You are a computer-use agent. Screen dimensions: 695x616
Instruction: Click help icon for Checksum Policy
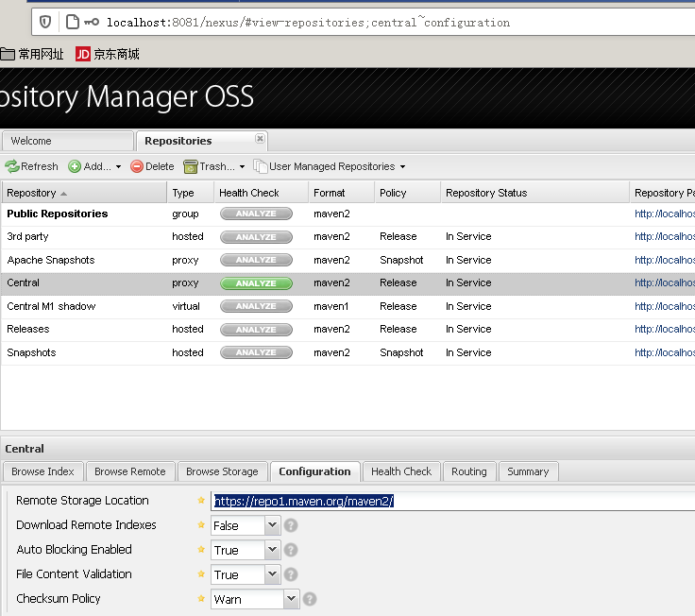pos(310,599)
